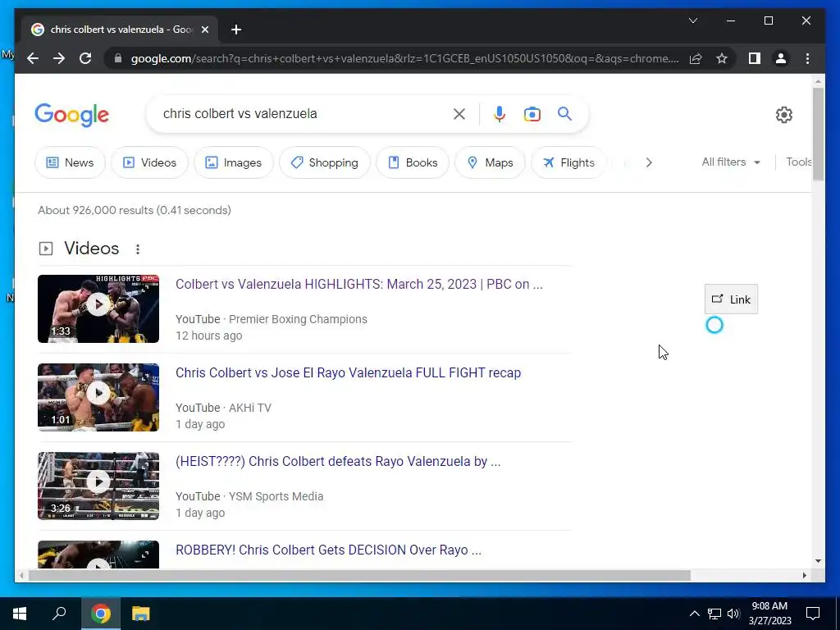Open the network status tray icon

[714, 614]
